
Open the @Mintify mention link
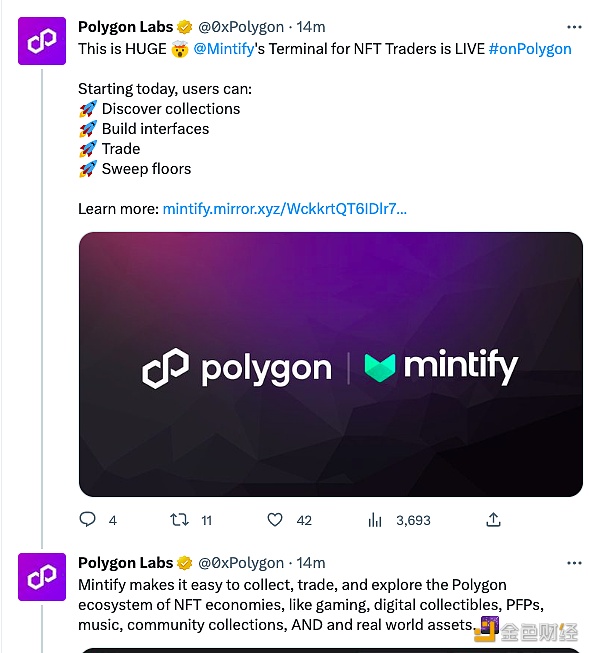pos(224,49)
